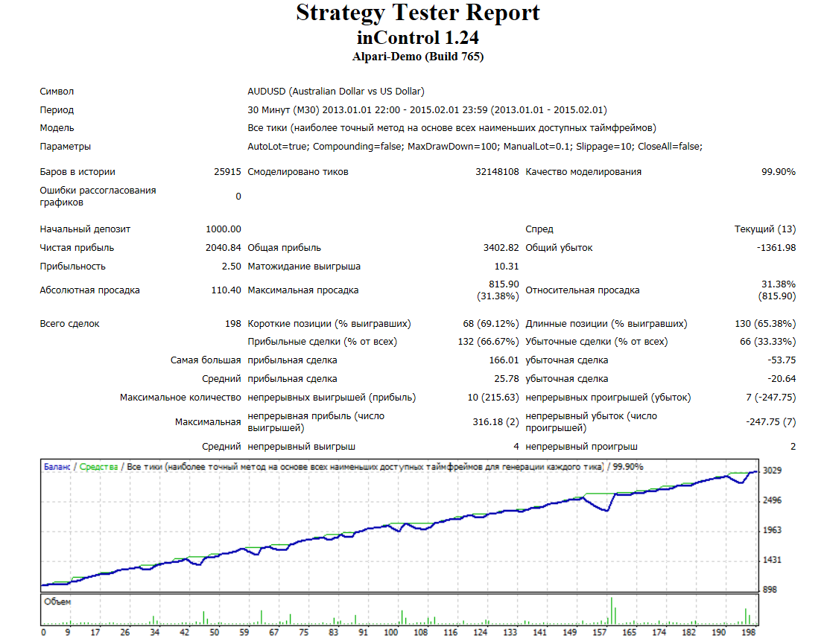Click the largest profit trade value '166.01'
This screenshot has height=644, width=827.
pos(504,360)
